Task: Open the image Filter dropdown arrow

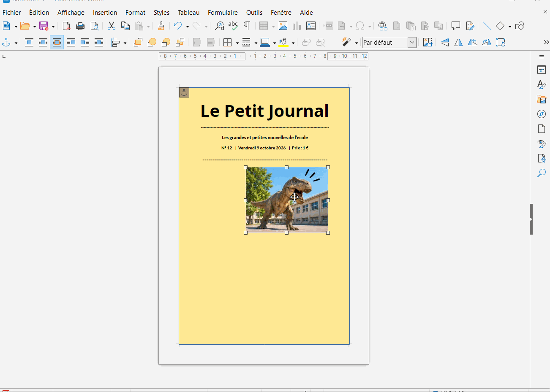Action: (x=357, y=43)
